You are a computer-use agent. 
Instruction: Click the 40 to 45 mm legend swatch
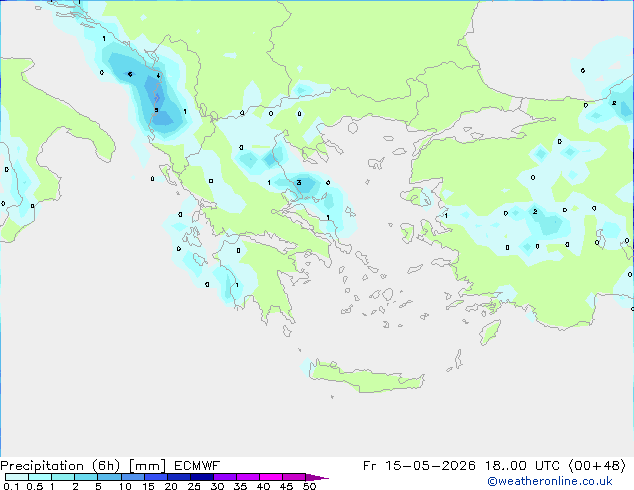(x=271, y=477)
